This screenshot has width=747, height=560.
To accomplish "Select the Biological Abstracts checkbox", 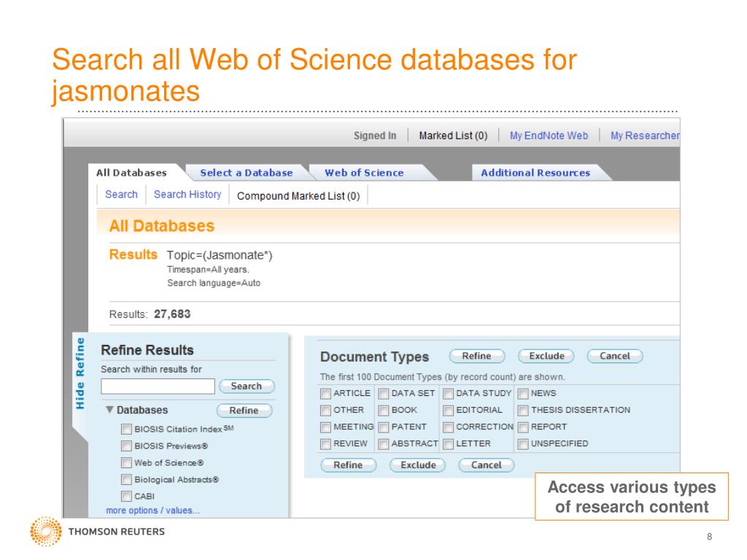I will click(126, 480).
